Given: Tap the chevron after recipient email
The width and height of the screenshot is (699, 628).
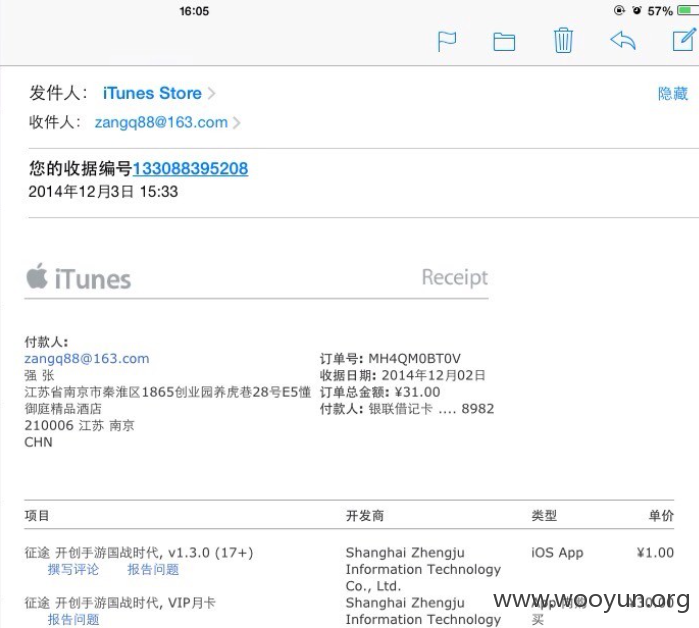Looking at the screenshot, I should pos(236,123).
